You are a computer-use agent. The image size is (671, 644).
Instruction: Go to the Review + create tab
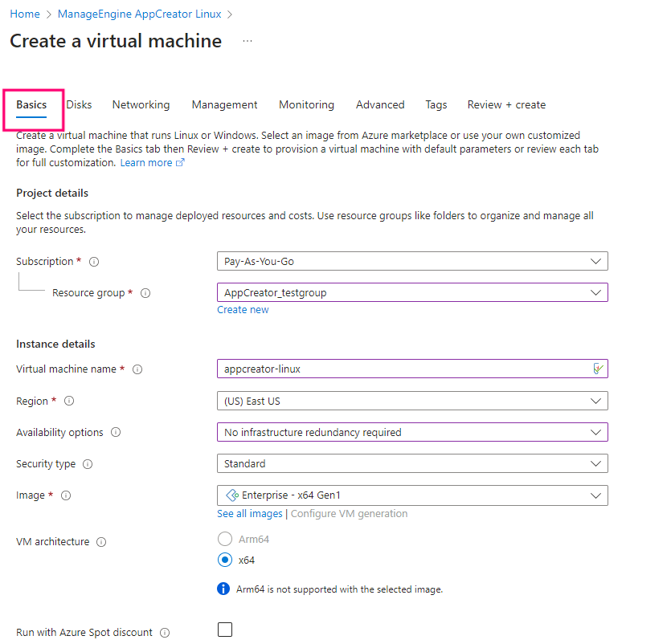506,105
